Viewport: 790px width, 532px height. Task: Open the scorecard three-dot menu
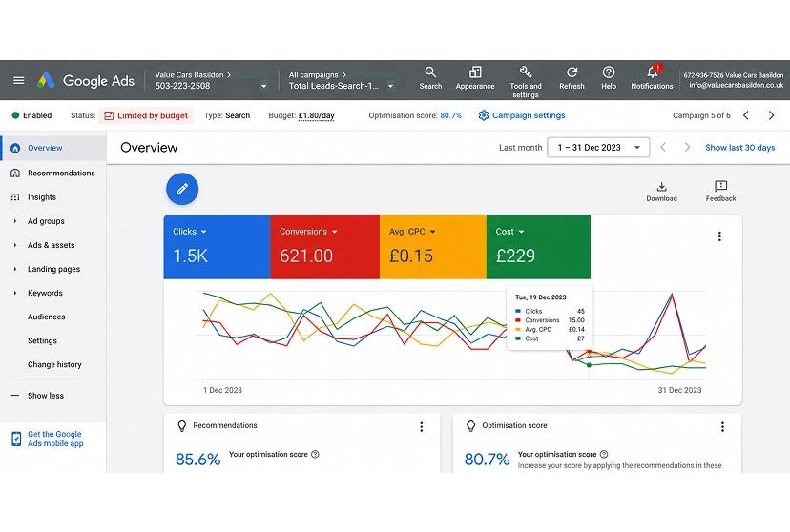coord(719,236)
